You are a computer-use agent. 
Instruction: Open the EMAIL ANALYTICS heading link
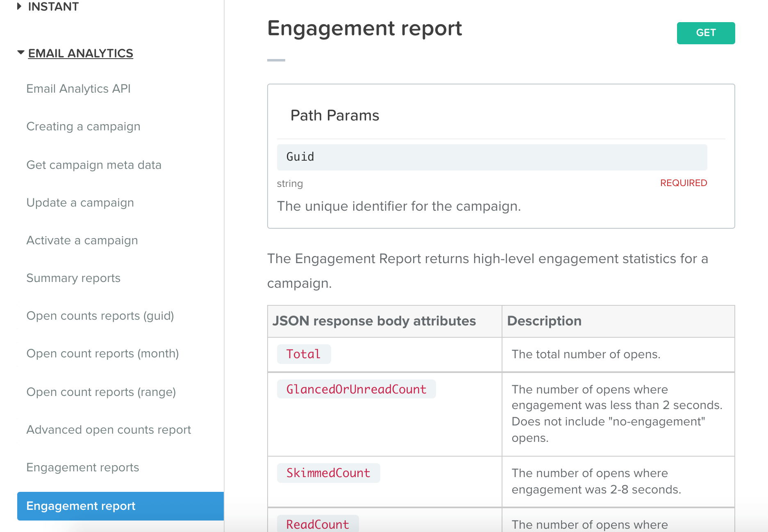coord(80,53)
